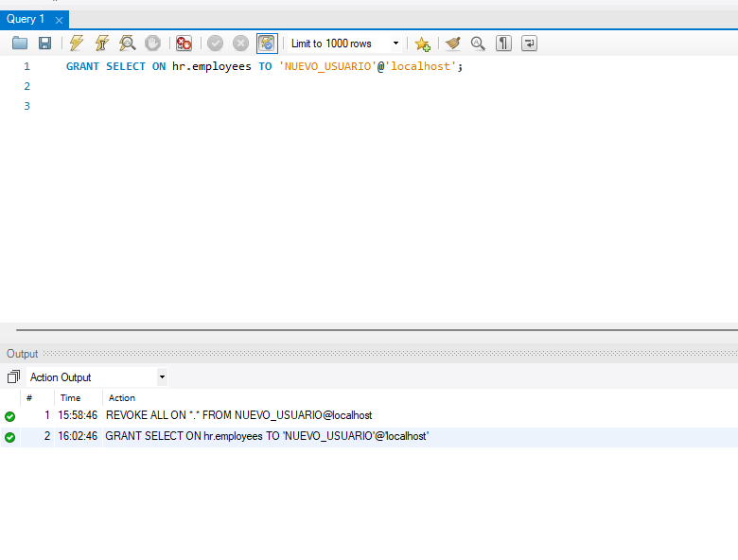The height and width of the screenshot is (560, 738).
Task: Select the REVOKE ALL output row
Action: 369,415
